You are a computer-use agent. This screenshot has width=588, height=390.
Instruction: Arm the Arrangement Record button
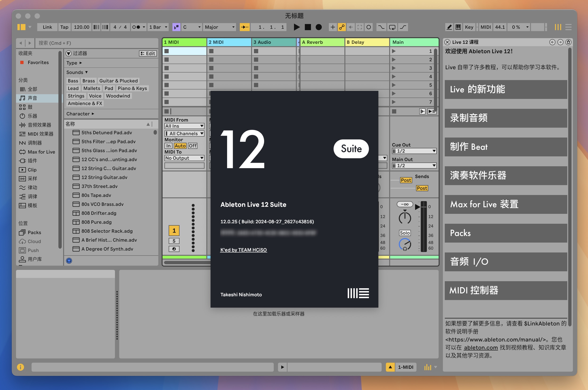(x=319, y=27)
